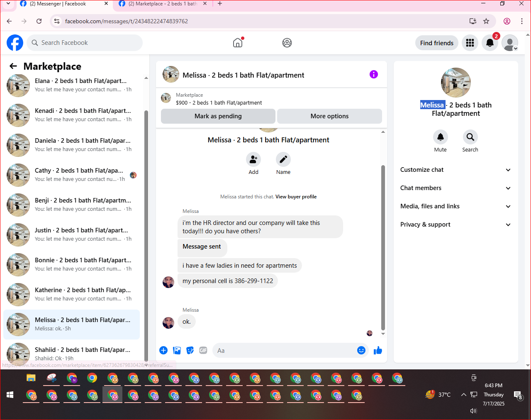Open the Groups icon in the top bar

(287, 43)
